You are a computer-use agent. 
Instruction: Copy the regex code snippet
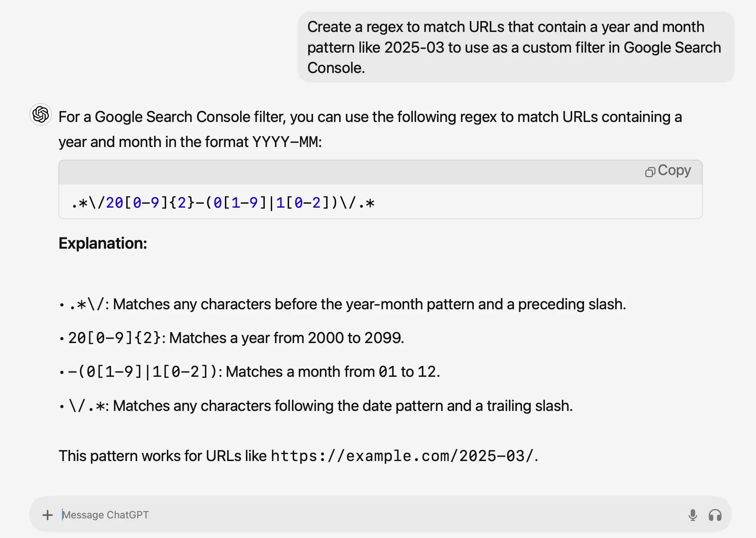coord(668,171)
